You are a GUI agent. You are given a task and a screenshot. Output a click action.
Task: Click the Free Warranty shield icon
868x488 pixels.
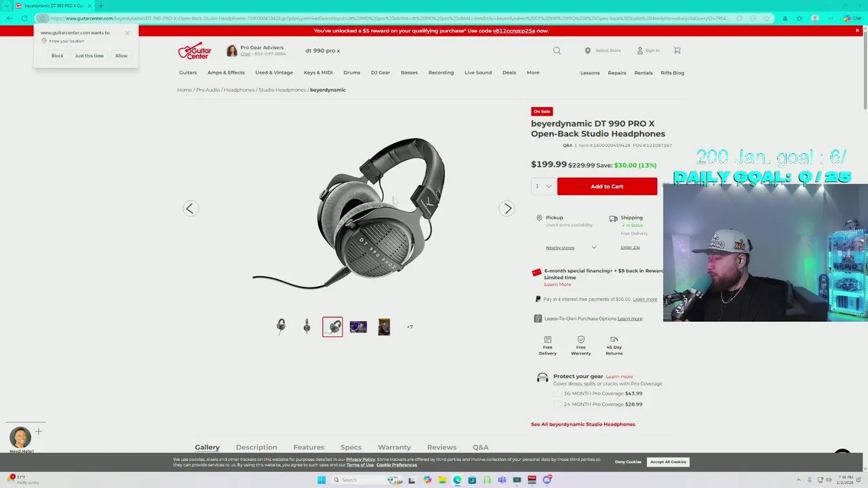(x=580, y=339)
